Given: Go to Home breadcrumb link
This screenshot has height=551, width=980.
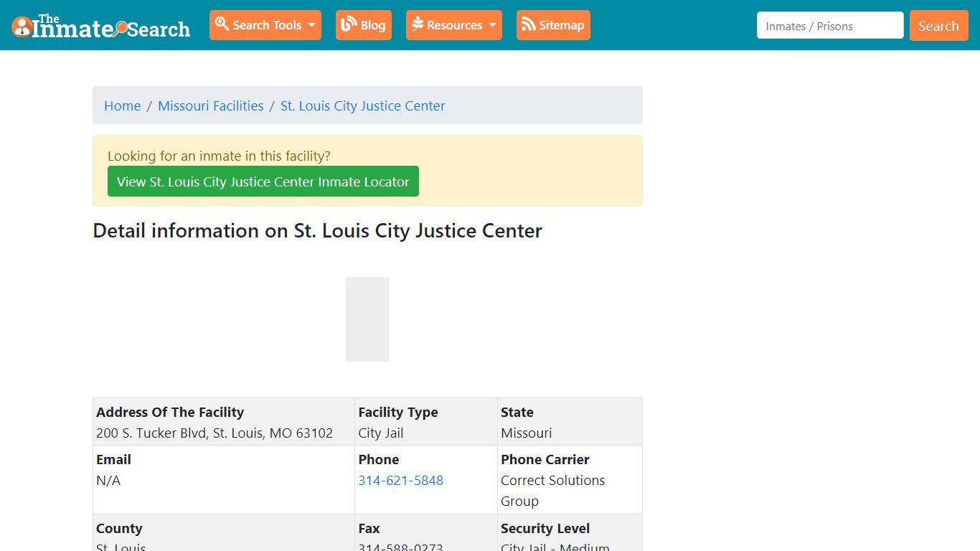Looking at the screenshot, I should point(123,105).
